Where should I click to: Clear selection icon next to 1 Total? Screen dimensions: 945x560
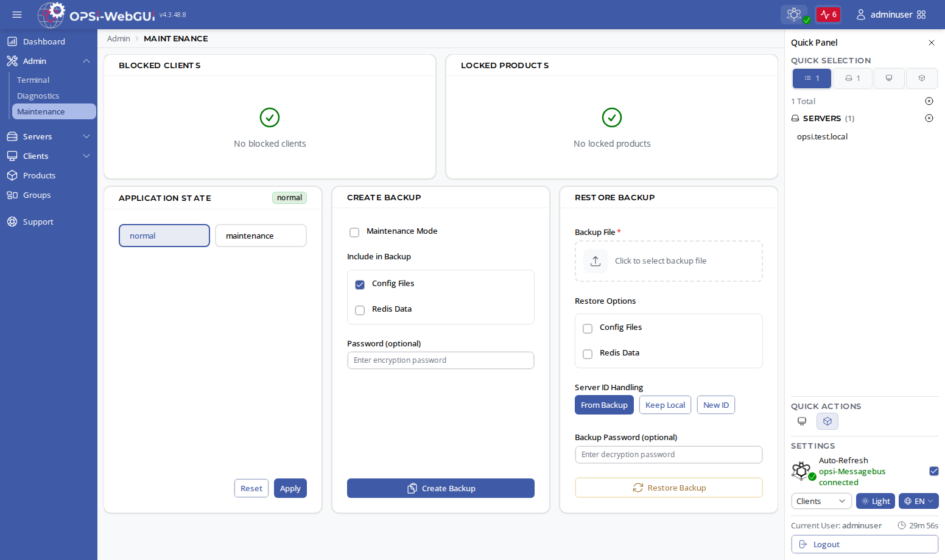(929, 101)
